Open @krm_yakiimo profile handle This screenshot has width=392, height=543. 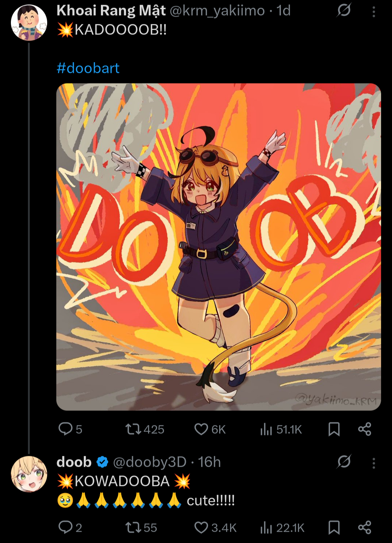point(217,11)
